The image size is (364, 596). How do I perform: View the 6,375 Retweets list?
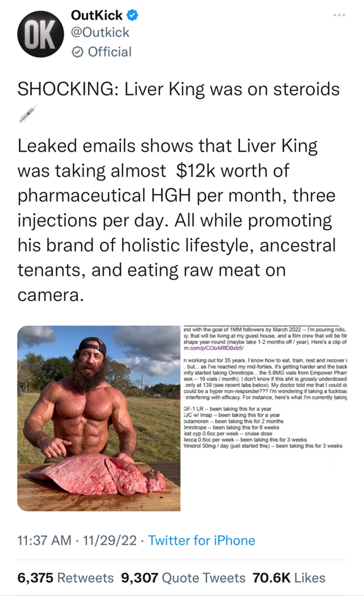pyautogui.click(x=65, y=578)
